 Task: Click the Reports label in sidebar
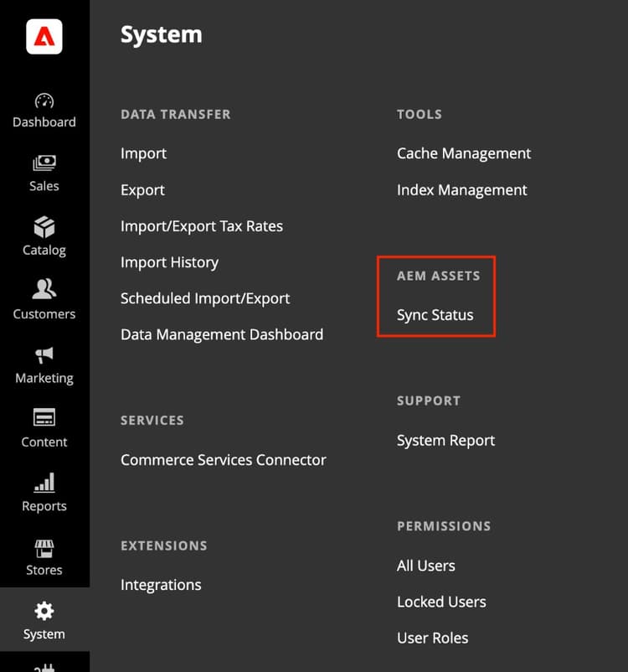44,506
